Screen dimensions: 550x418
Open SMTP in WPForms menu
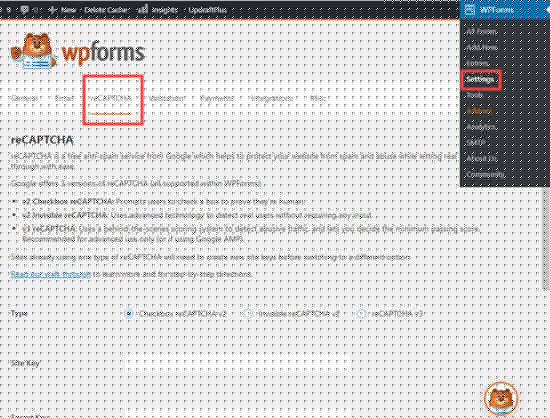[x=476, y=143]
